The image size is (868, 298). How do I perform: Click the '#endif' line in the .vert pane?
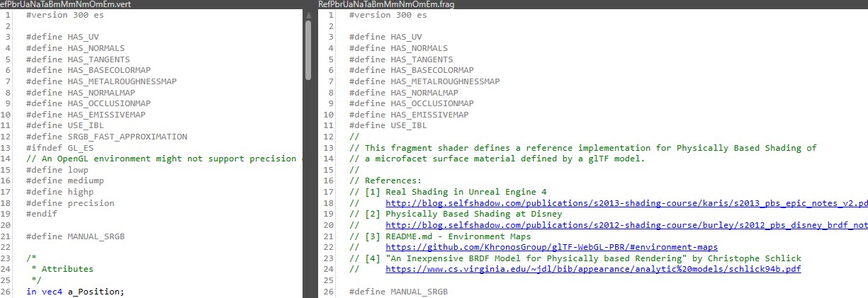click(x=42, y=214)
